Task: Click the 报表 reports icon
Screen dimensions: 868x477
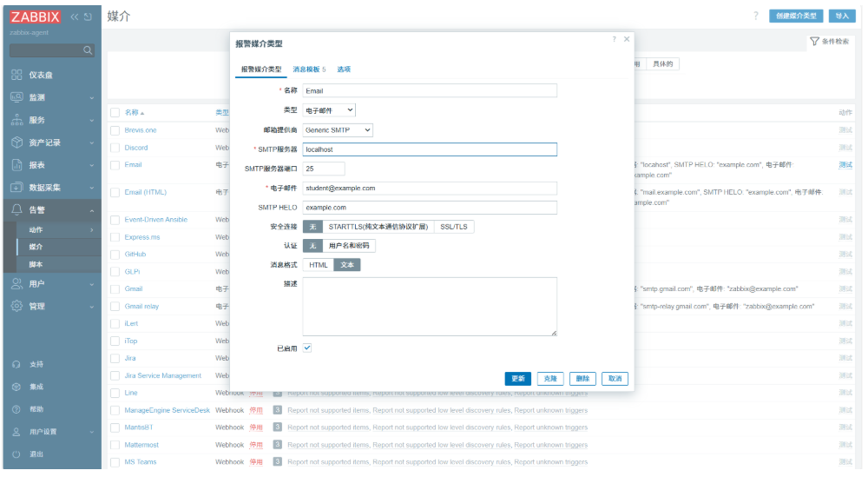Action: pos(17,165)
